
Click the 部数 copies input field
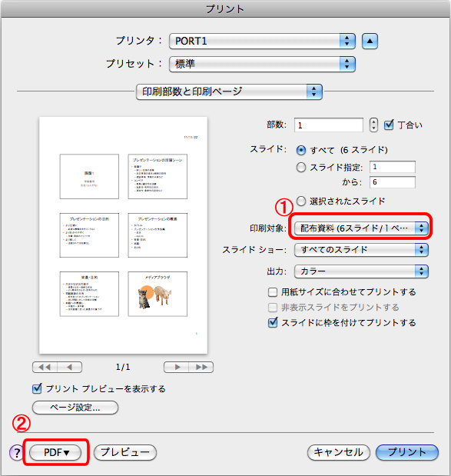(329, 125)
